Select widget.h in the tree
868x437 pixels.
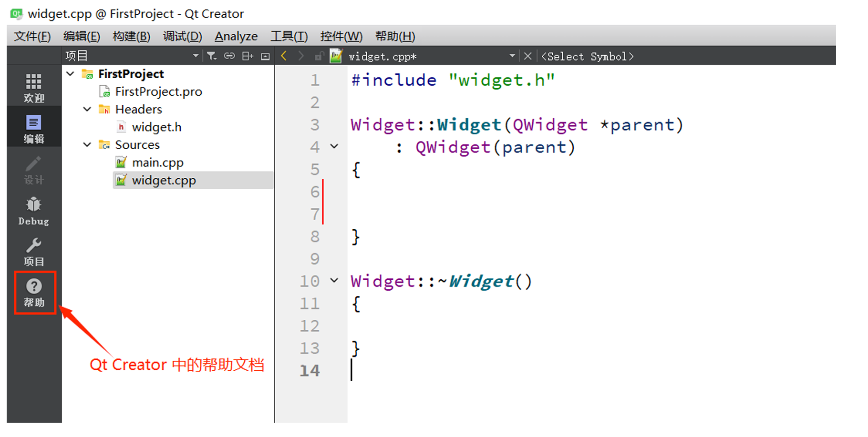click(x=156, y=127)
